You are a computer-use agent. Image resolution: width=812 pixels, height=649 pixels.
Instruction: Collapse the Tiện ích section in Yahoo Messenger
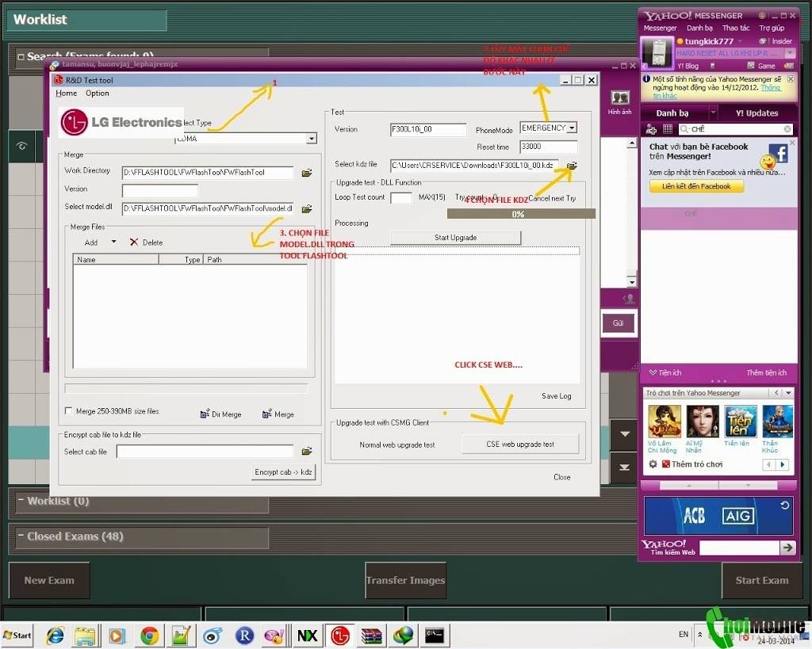coord(653,372)
